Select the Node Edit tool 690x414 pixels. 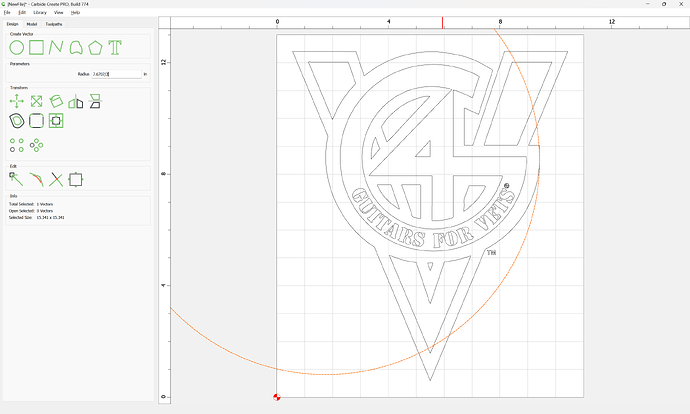tap(16, 180)
